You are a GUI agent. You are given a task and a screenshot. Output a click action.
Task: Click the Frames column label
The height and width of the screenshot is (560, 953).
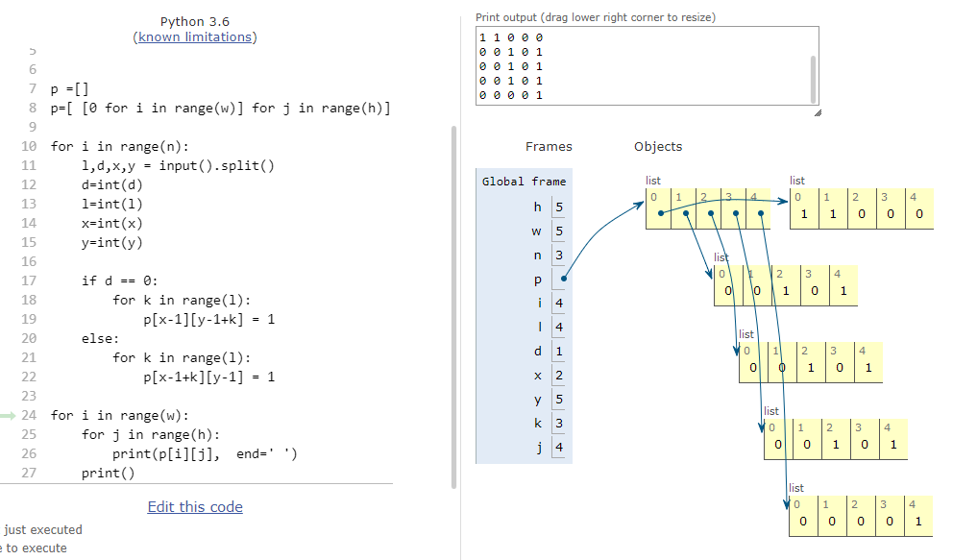pos(549,146)
